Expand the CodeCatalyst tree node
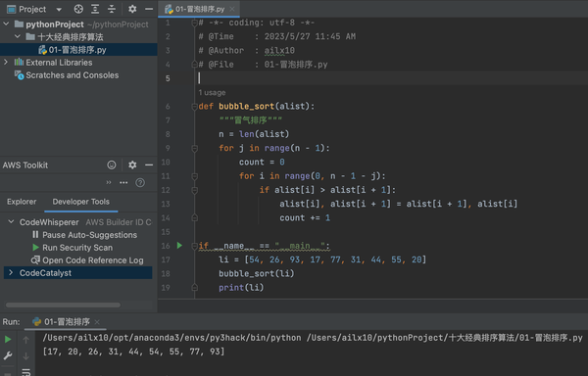 click(11, 272)
